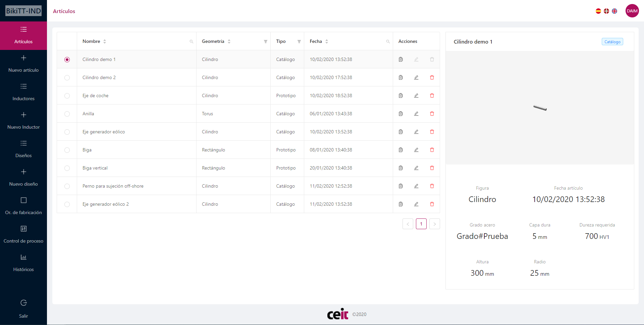Click page 1 pagination button
This screenshot has width=644, height=325.
[421, 224]
